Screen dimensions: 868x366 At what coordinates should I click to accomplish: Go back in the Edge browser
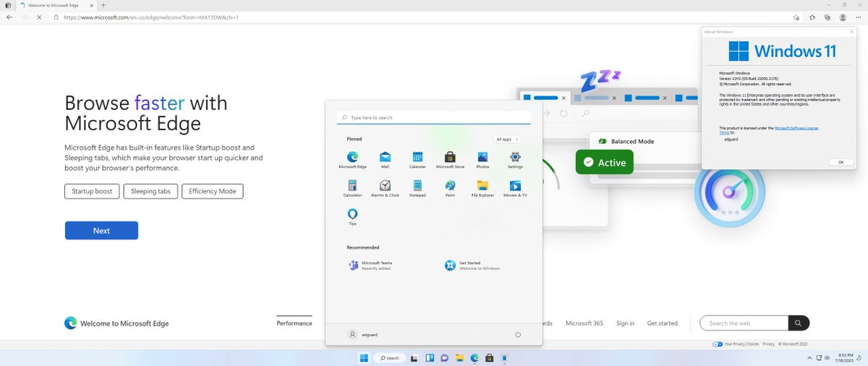[9, 17]
